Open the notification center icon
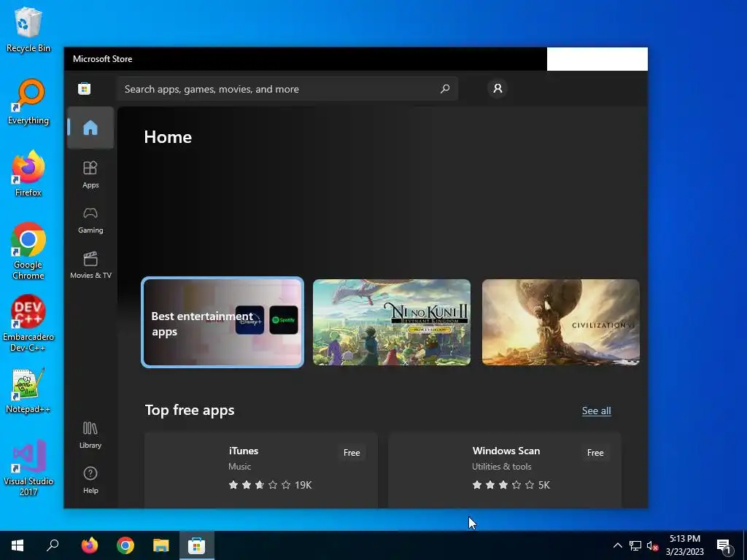The height and width of the screenshot is (560, 747). [x=724, y=546]
